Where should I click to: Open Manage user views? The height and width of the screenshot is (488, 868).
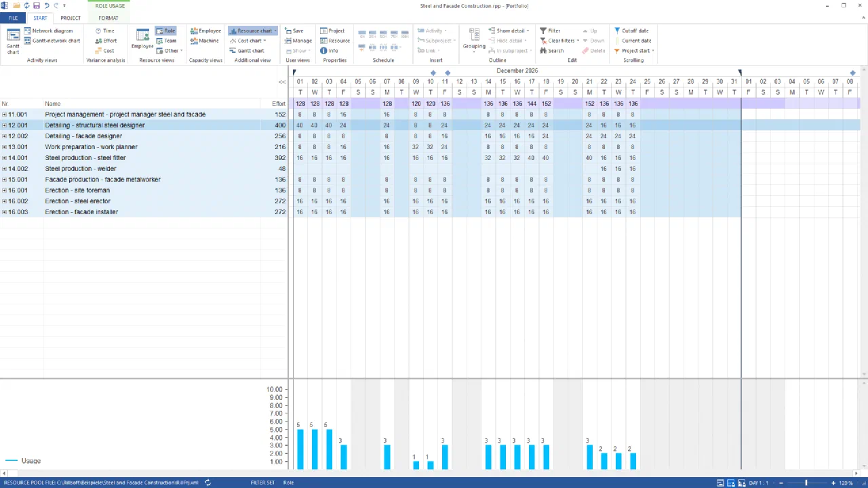click(298, 41)
